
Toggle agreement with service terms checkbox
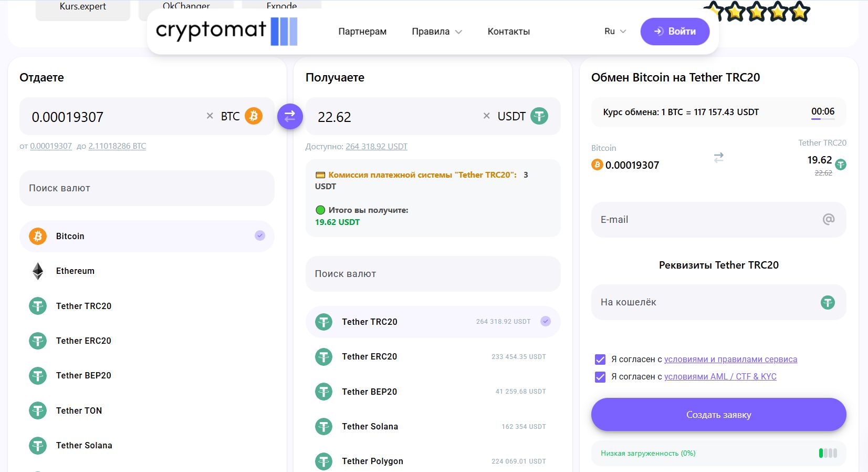pos(600,360)
